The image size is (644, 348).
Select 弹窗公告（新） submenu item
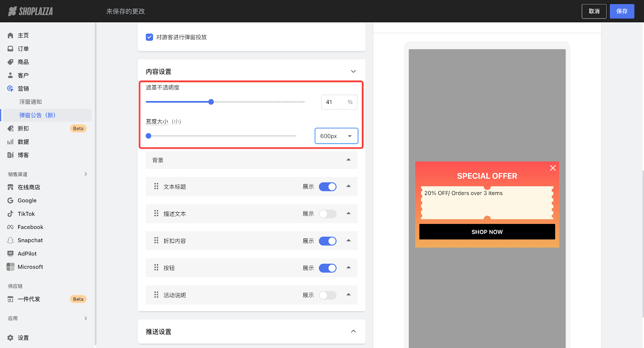(37, 115)
